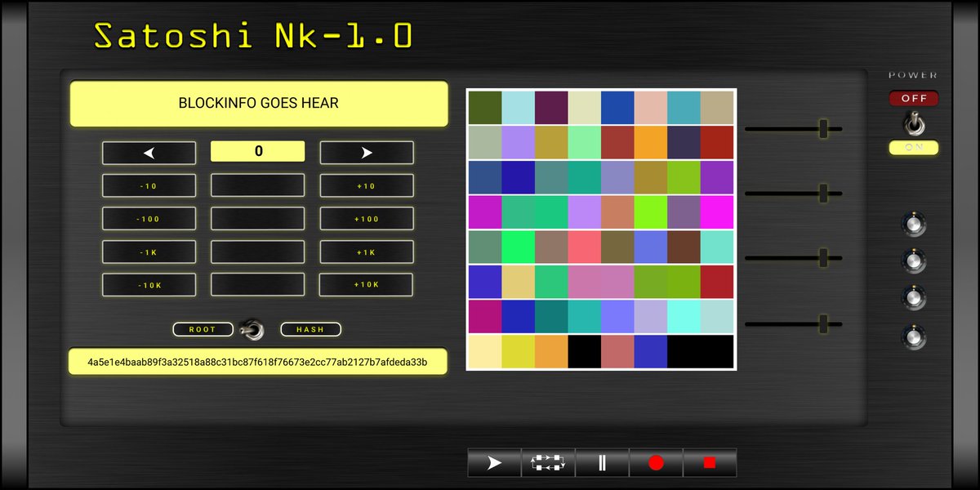
Task: Click the pause icon
Action: point(602,462)
